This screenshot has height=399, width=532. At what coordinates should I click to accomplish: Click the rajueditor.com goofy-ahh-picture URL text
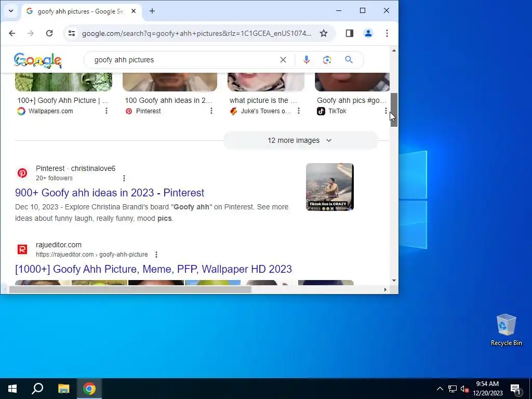coord(91,255)
